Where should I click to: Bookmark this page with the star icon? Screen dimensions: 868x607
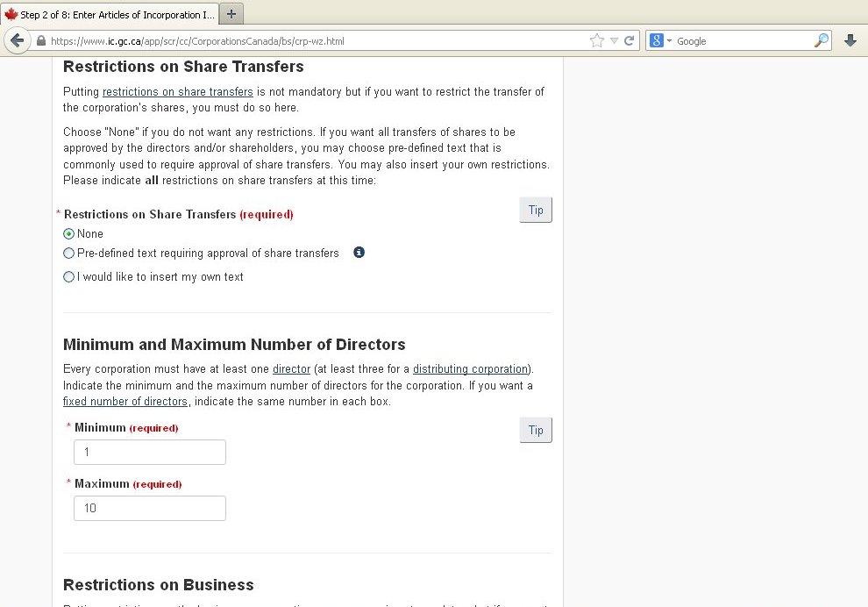point(597,41)
